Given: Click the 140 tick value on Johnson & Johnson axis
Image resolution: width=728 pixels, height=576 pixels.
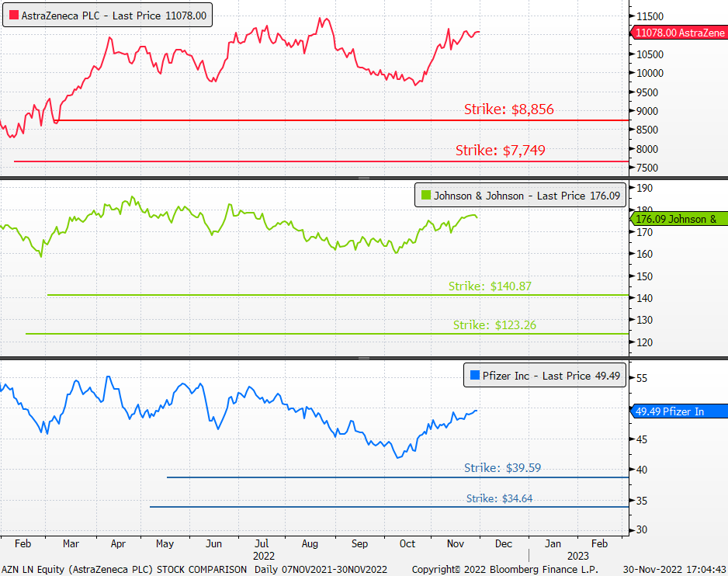Looking at the screenshot, I should tap(644, 298).
